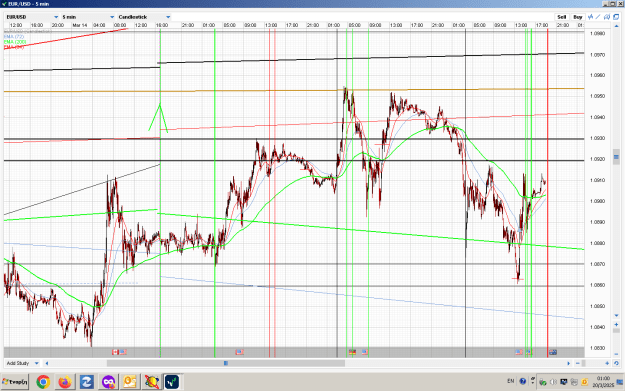Click the 1.0950 price label
Screen dimensions: 625x391
[597, 96]
